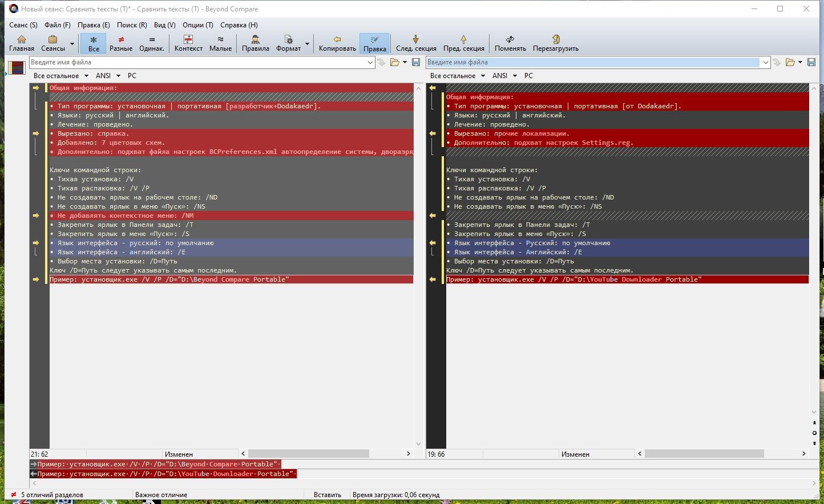Click Копировать copy arrow icon
The height and width of the screenshot is (504, 824).
[337, 43]
